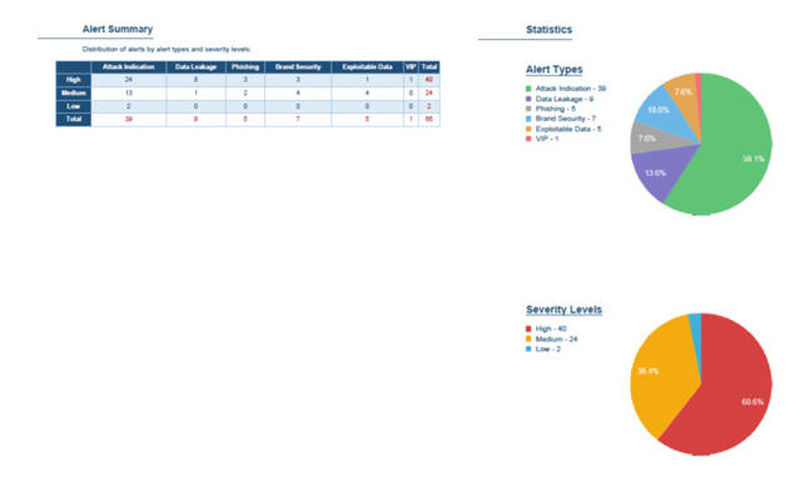Click the blue Brand Security legend swatch
This screenshot has height=485, width=800.
(x=530, y=118)
